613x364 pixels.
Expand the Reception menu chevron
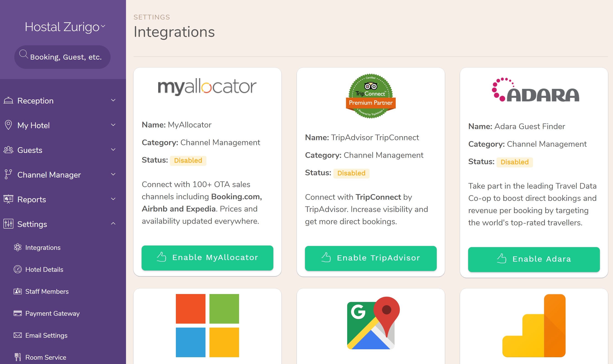tap(113, 100)
